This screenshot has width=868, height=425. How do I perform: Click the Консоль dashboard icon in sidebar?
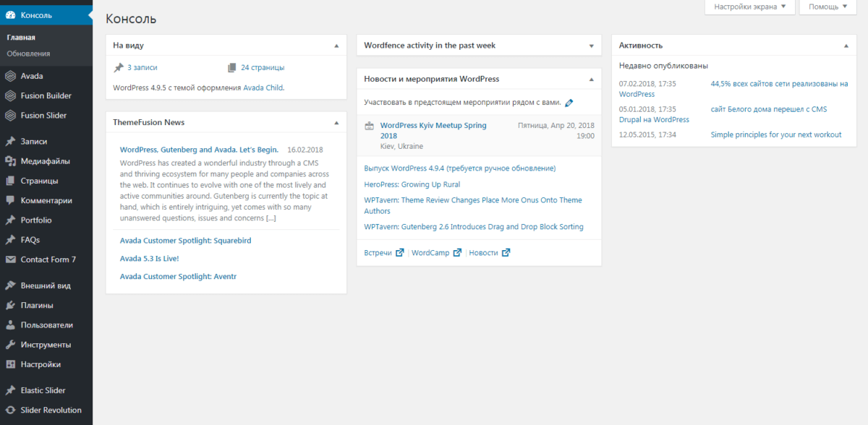click(10, 15)
